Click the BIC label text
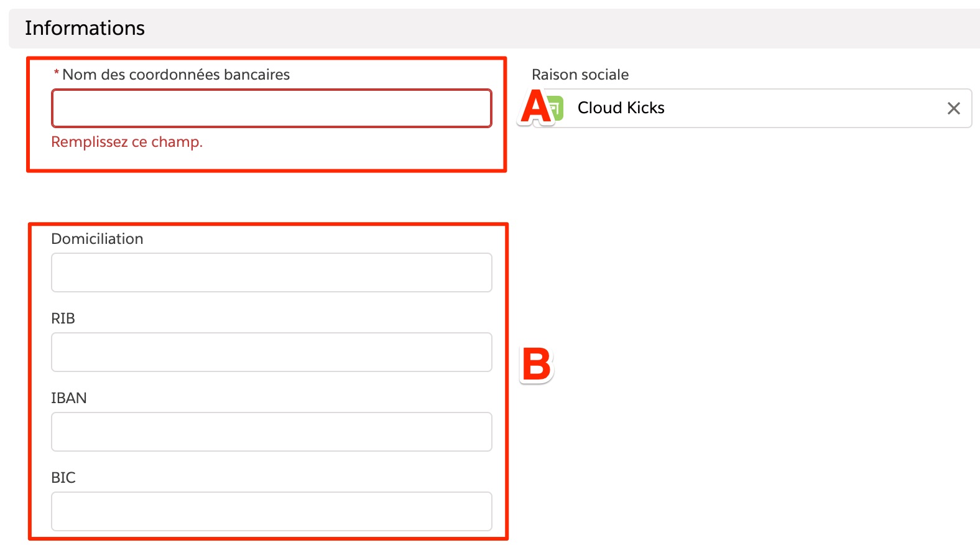 (63, 478)
